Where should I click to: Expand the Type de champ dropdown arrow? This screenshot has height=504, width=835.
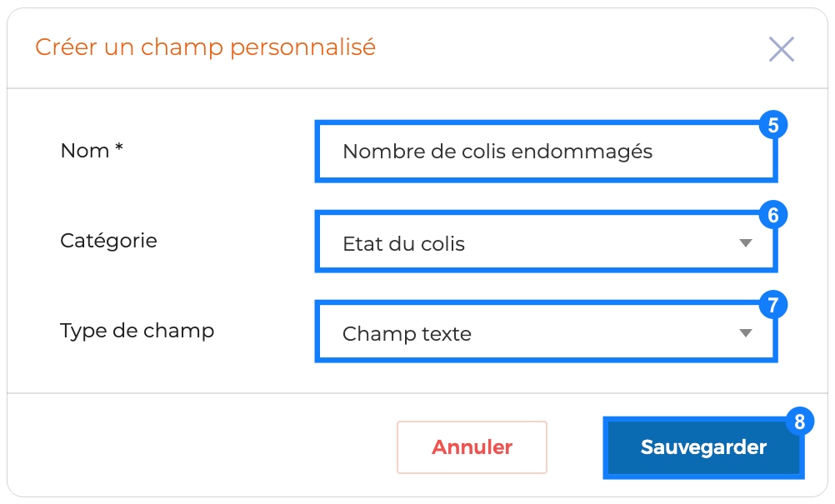tap(746, 333)
